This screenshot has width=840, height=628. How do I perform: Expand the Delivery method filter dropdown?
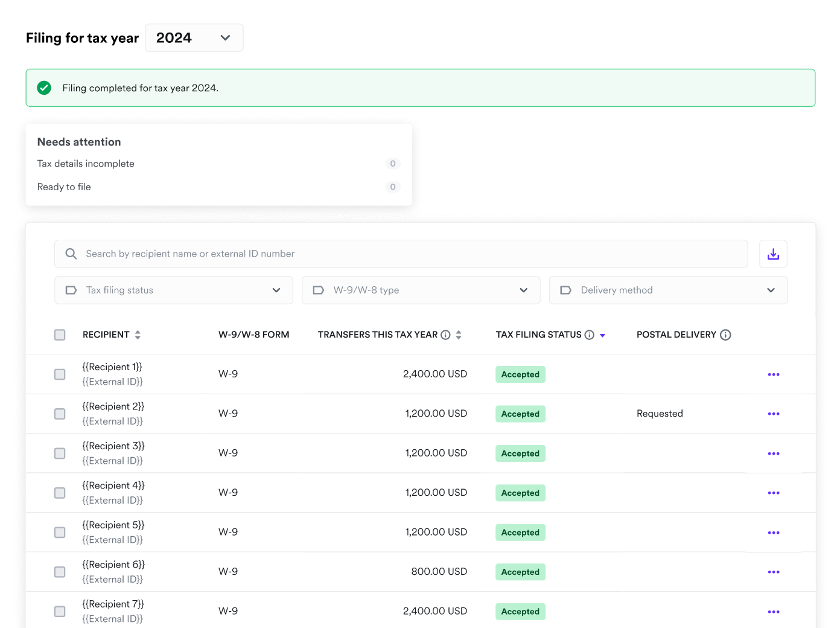click(668, 290)
